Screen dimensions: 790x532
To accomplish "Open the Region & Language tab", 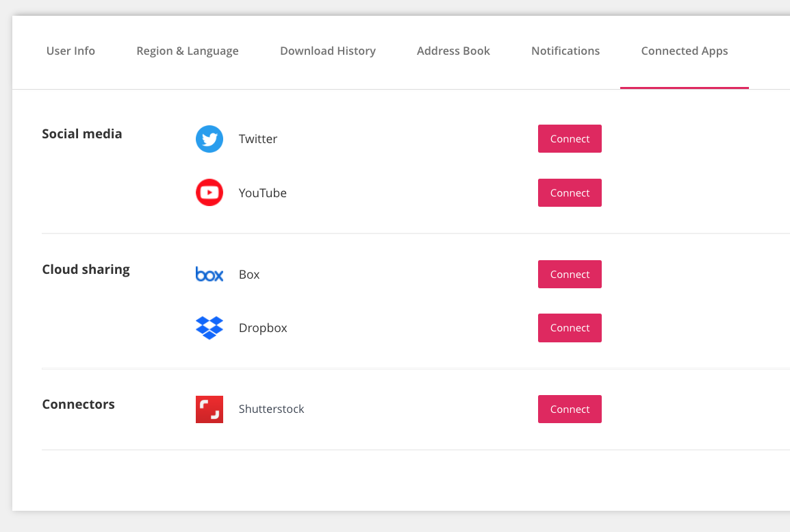I will coord(188,51).
